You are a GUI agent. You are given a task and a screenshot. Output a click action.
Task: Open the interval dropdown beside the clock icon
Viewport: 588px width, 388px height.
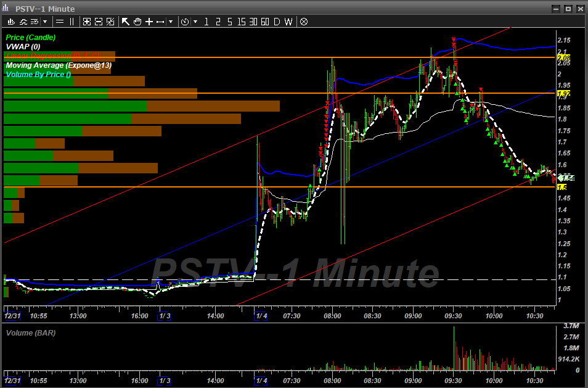(x=196, y=22)
